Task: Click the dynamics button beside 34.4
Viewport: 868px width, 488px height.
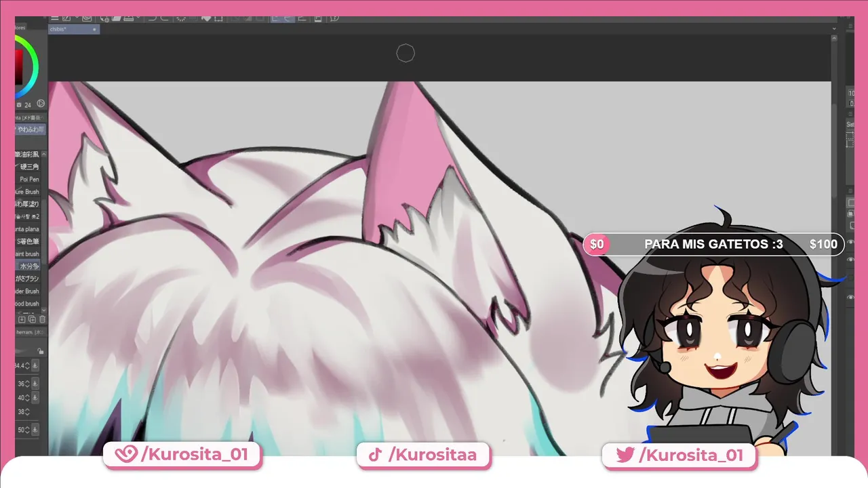Action: [x=35, y=365]
